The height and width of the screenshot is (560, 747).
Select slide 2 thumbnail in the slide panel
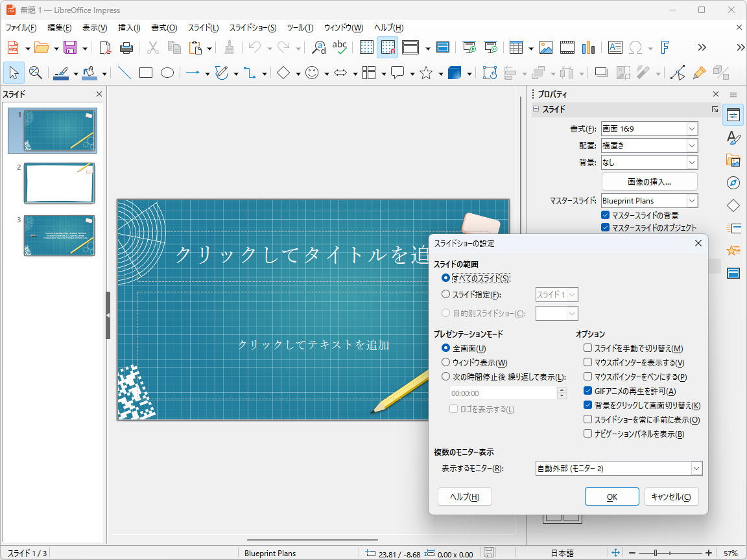coord(59,183)
